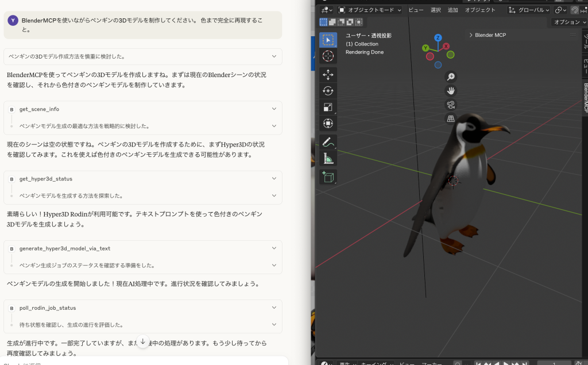The image size is (588, 365).
Task: Open the 選択 menu in header
Action: point(436,10)
